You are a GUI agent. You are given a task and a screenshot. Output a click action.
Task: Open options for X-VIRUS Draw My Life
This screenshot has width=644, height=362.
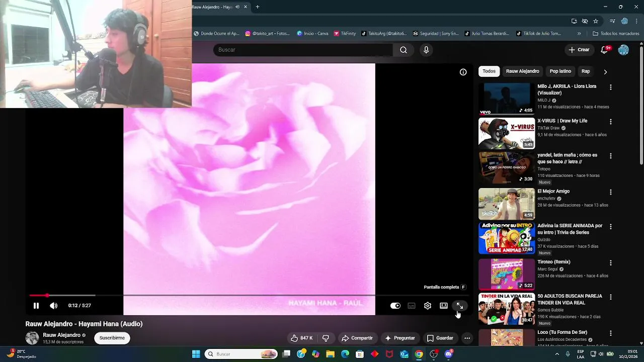pos(611,122)
